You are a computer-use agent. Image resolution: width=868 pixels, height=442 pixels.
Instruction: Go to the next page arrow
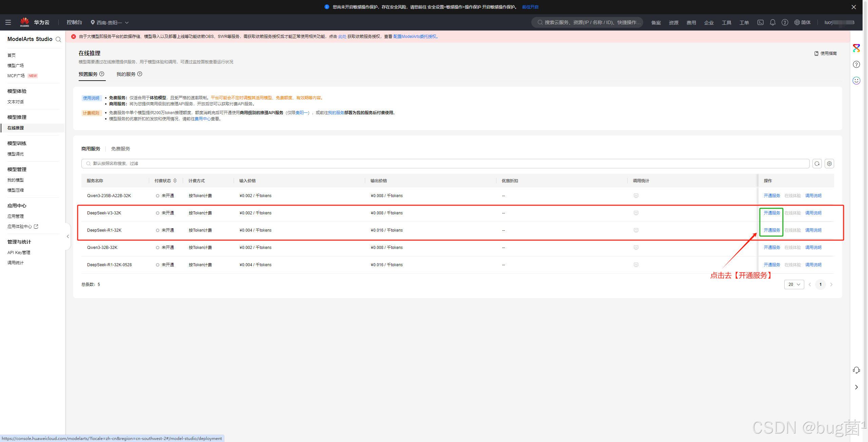(x=831, y=285)
